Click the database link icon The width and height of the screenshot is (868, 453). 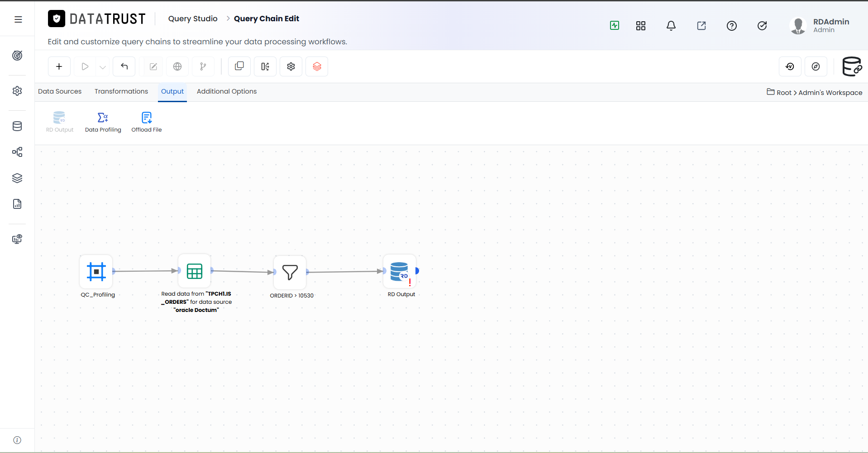tap(852, 66)
